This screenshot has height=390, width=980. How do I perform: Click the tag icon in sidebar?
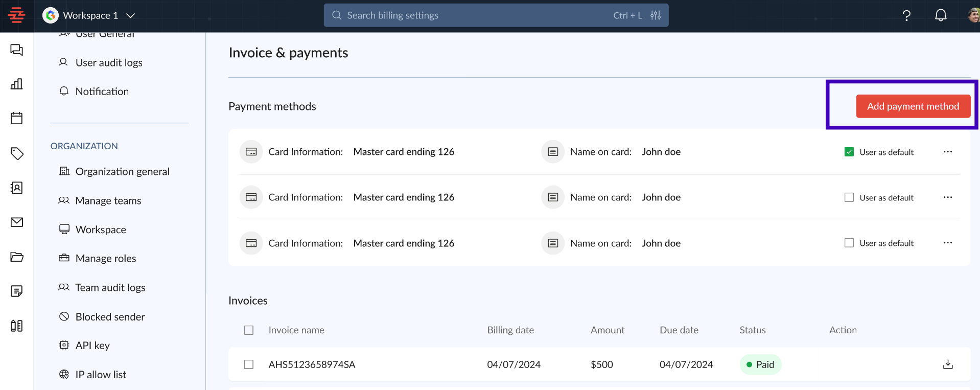(16, 153)
